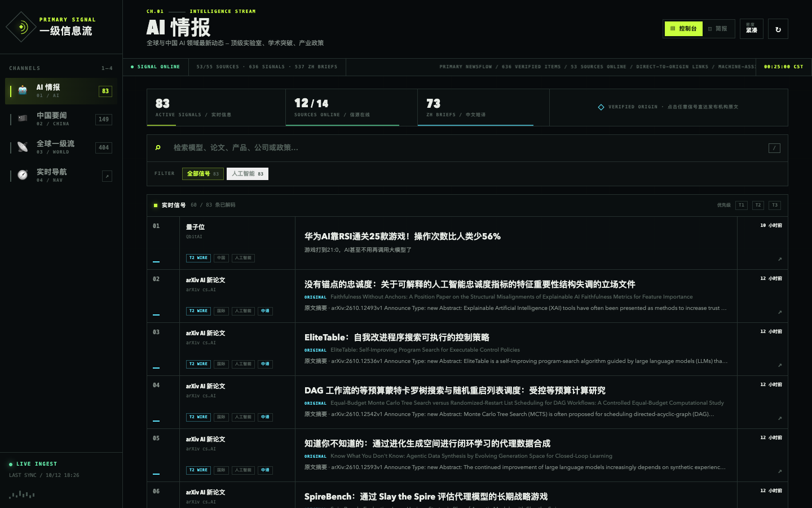This screenshot has width=812, height=508.
Task: Click the 73 ZH Briefs stat card
Action: (484, 107)
